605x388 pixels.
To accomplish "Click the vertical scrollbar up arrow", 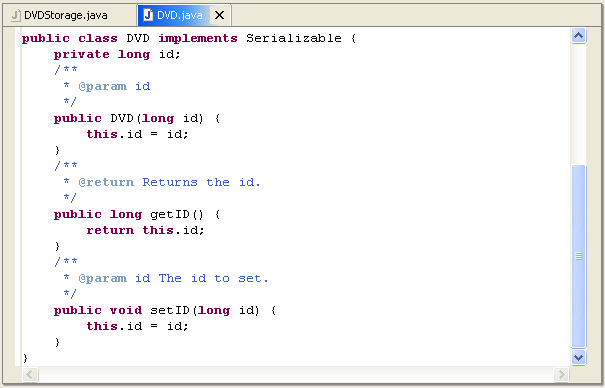I will [x=578, y=36].
